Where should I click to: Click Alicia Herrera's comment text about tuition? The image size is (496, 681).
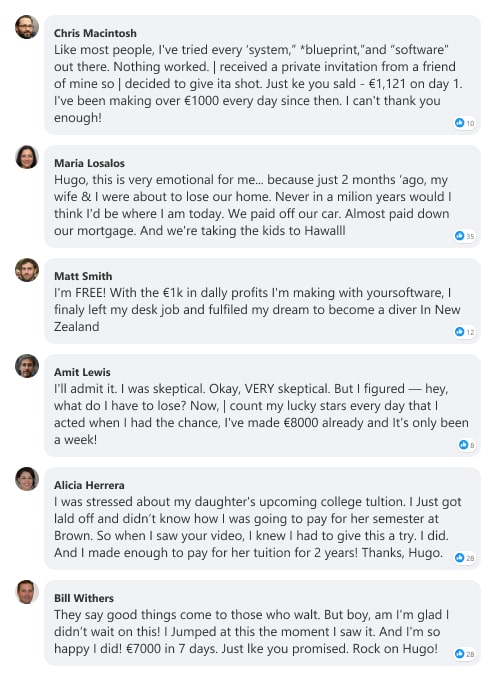(258, 527)
